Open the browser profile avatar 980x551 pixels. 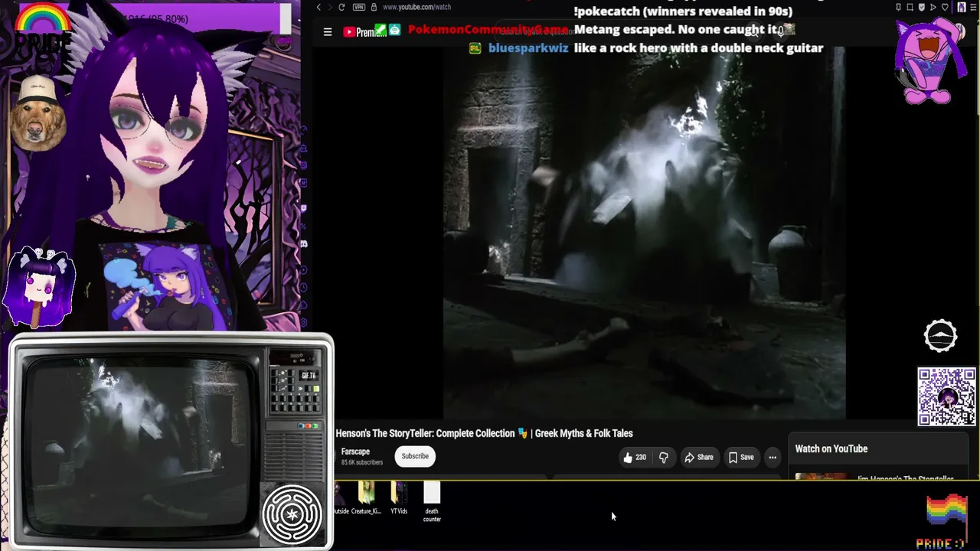coord(962,8)
